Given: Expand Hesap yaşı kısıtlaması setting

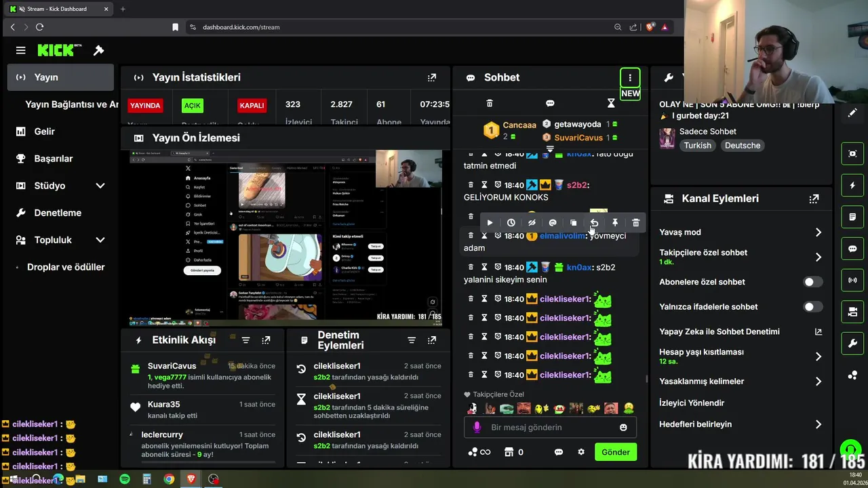Looking at the screenshot, I should click(818, 357).
